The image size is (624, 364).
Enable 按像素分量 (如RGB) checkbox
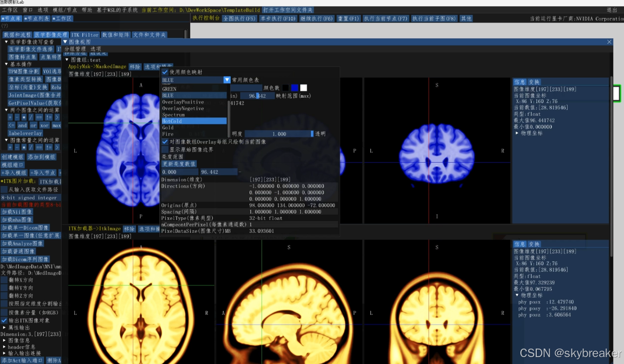4,312
